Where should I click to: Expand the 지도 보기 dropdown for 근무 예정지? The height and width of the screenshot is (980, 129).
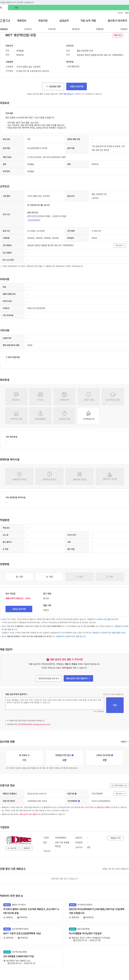pos(120,245)
